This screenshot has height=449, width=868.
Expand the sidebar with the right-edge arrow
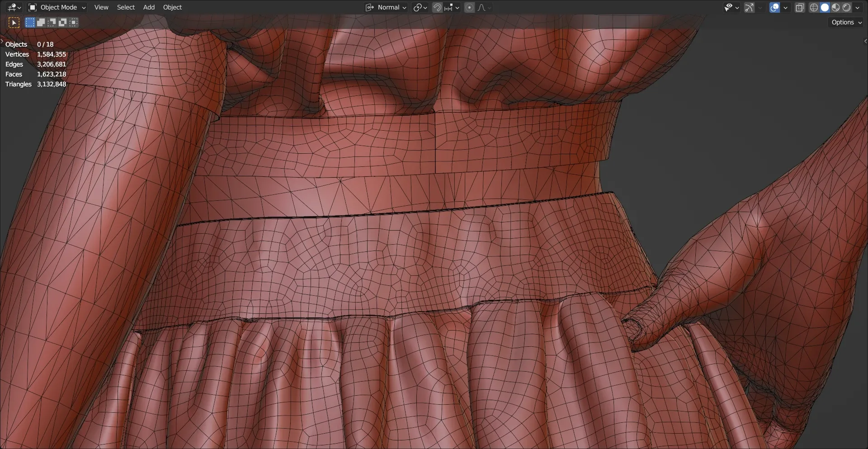click(x=865, y=41)
